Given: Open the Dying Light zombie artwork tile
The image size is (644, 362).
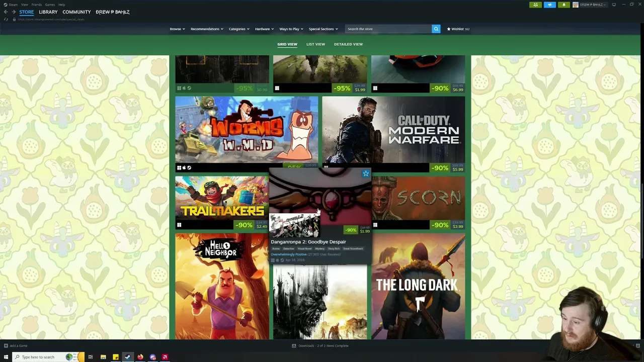Looking at the screenshot, I should click(320, 302).
